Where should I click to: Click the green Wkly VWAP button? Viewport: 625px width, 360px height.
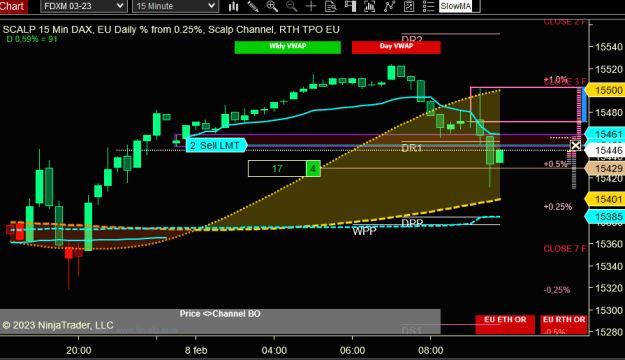pos(288,47)
